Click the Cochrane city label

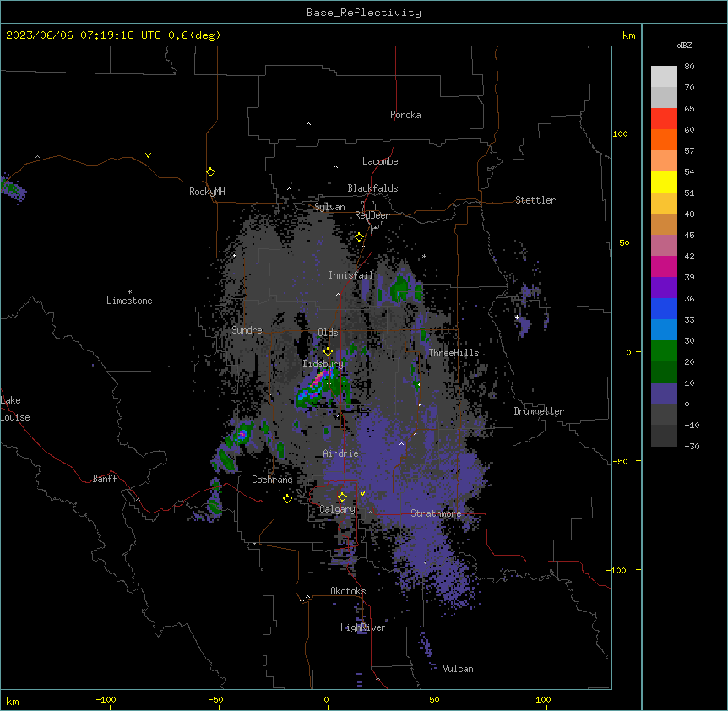pos(272,480)
